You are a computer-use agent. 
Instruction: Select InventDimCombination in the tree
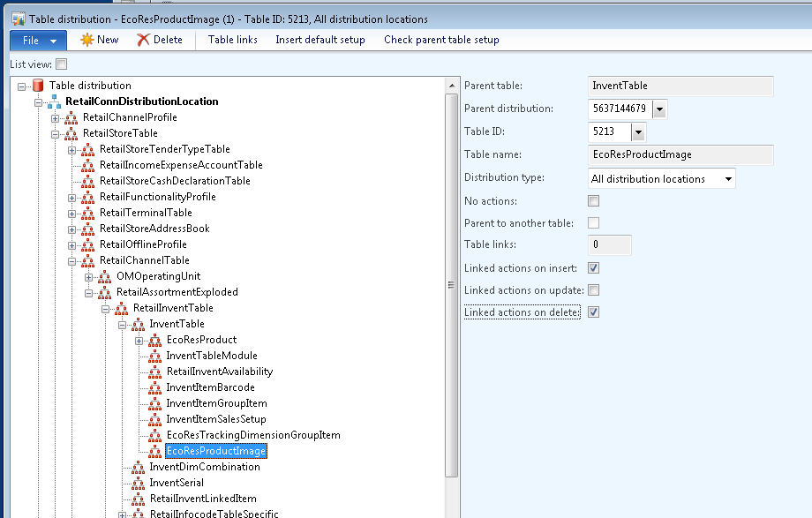[x=205, y=467]
